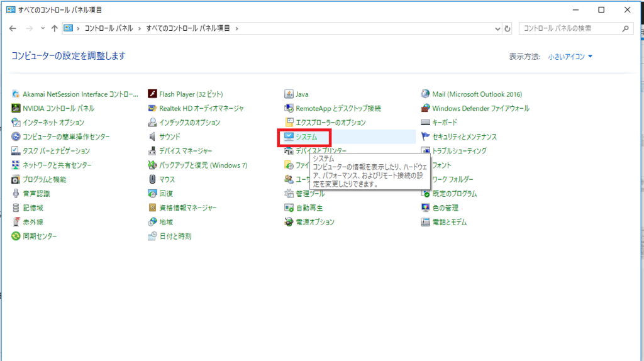Expand the chevron after コントロール パネル breadcrumb
Viewport: 644px width, 361px height.
click(140, 28)
